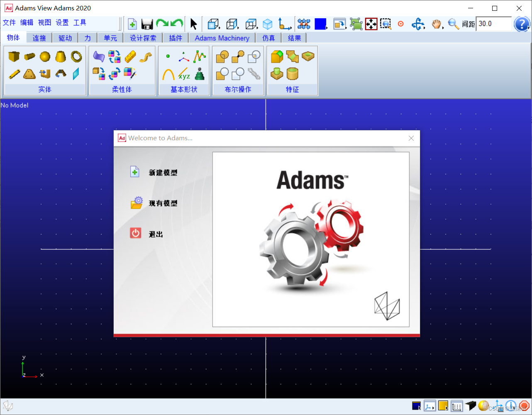Screen dimensions: 532x415
Task: Click the xyz spline tool icon
Action: coord(184,74)
